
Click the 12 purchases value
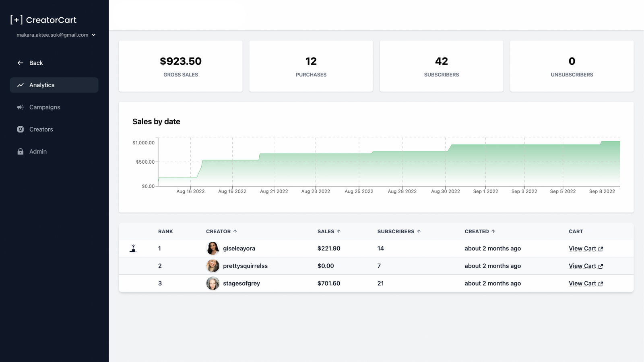311,61
